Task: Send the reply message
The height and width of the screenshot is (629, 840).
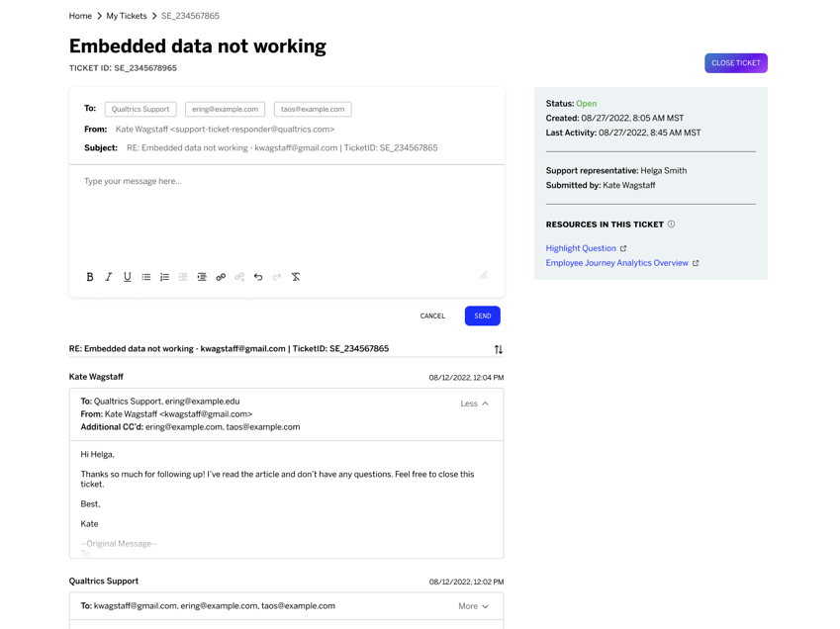Action: 483,315
